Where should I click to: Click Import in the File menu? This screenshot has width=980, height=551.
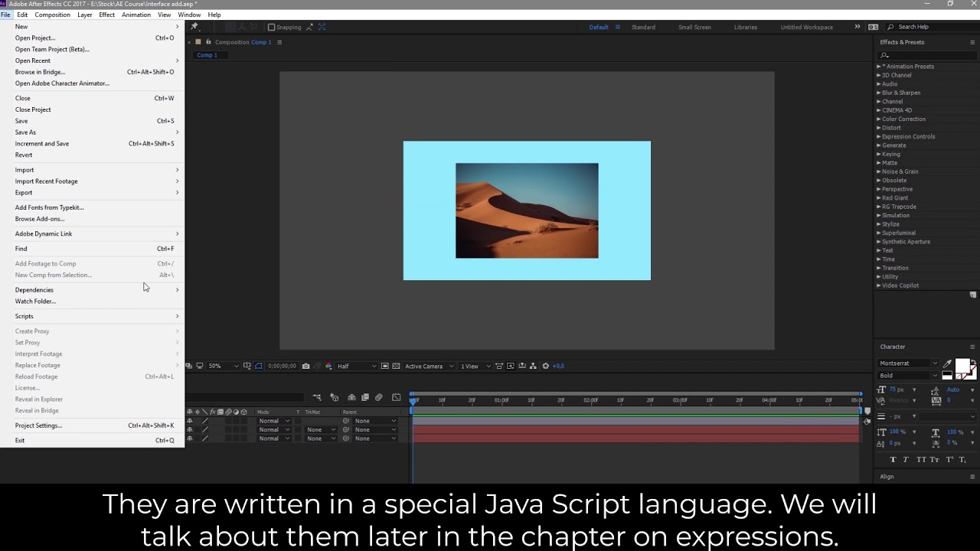[24, 170]
